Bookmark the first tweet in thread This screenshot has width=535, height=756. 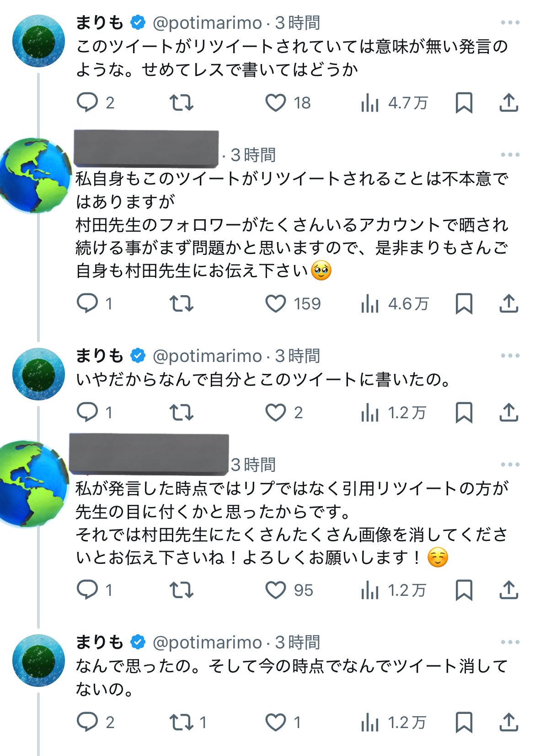pyautogui.click(x=464, y=103)
